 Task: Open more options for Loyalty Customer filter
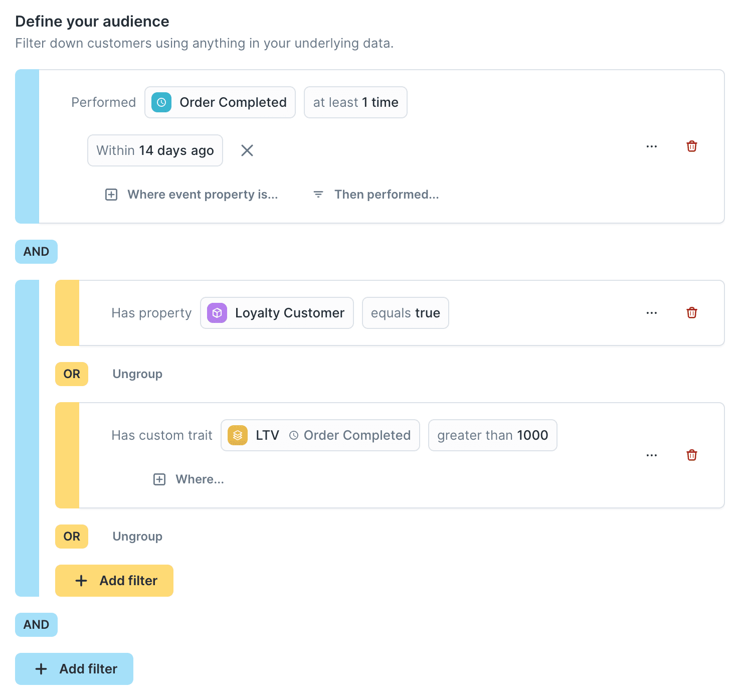pos(651,313)
